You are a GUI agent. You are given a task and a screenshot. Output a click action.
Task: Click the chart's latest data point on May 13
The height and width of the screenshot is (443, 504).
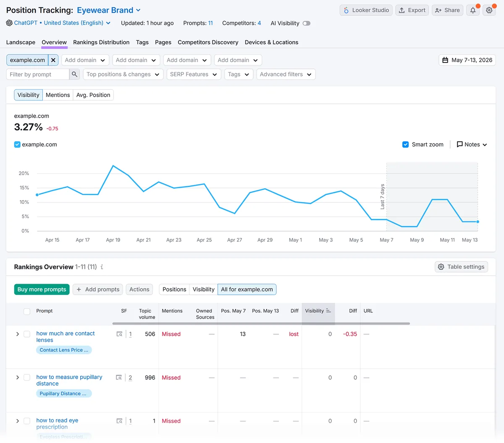[478, 221]
